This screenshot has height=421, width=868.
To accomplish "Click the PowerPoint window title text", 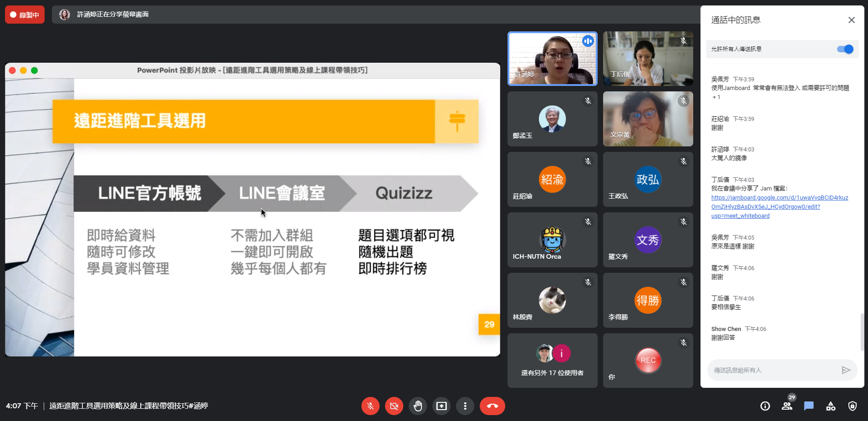I will pos(253,70).
